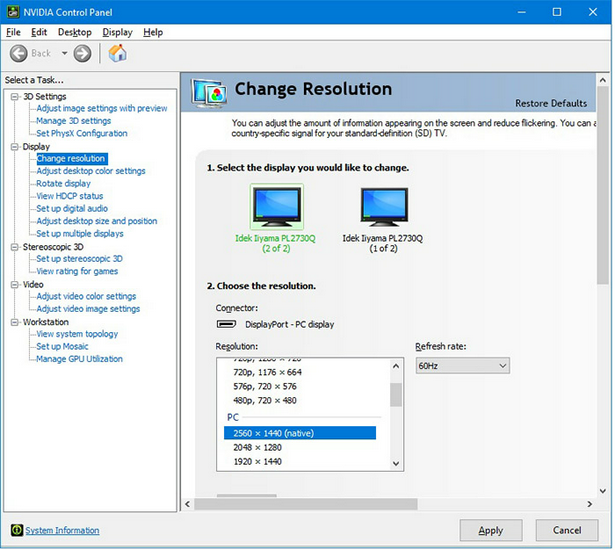The height and width of the screenshot is (550, 615).
Task: Open Set up digital audio
Action: coord(72,209)
